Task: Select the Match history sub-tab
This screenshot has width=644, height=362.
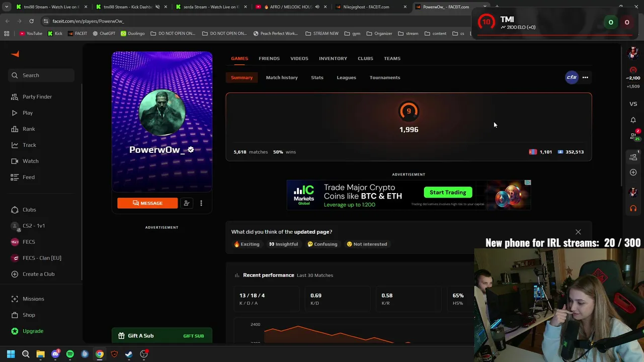Action: pos(282,77)
